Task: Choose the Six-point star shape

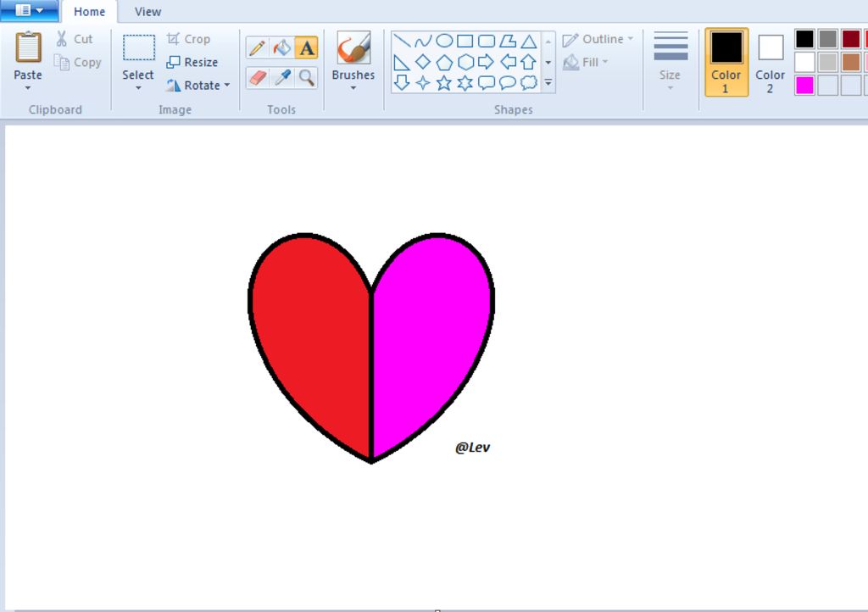Action: (465, 83)
